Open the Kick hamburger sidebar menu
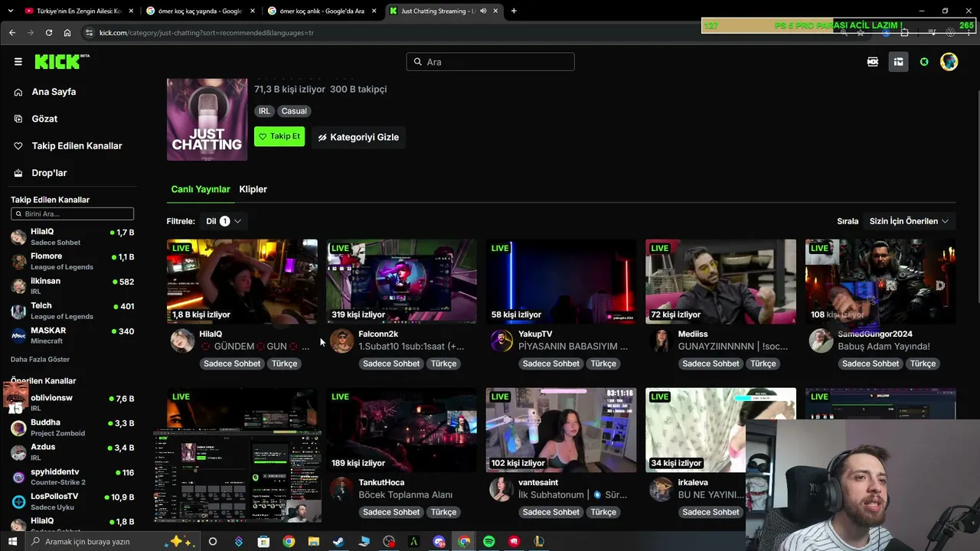Viewport: 980px width, 551px height. point(18,62)
